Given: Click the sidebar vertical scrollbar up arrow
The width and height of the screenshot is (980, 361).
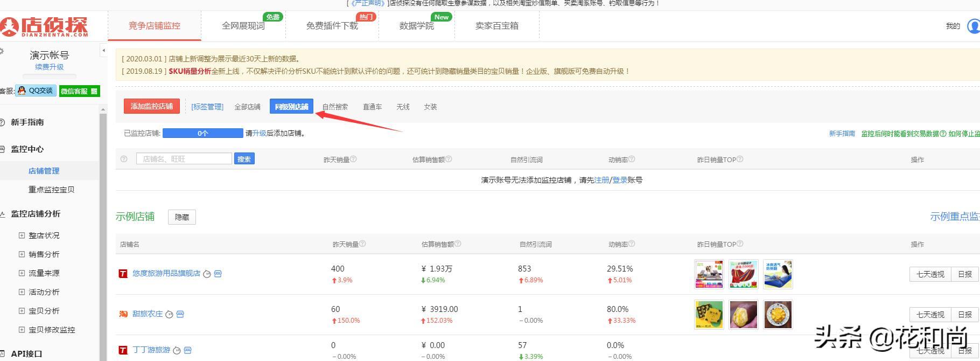Looking at the screenshot, I should click(x=103, y=110).
